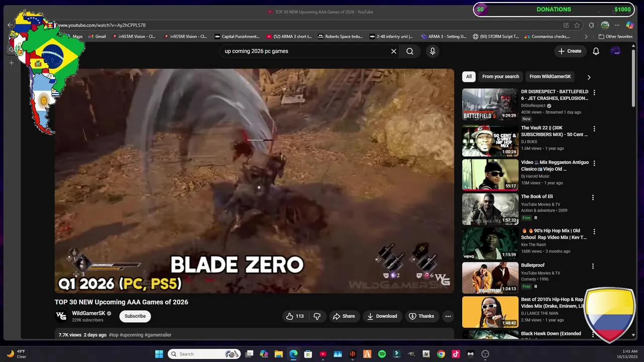Subscribe to WildGamerSK
The image size is (644, 362).
pyautogui.click(x=135, y=316)
